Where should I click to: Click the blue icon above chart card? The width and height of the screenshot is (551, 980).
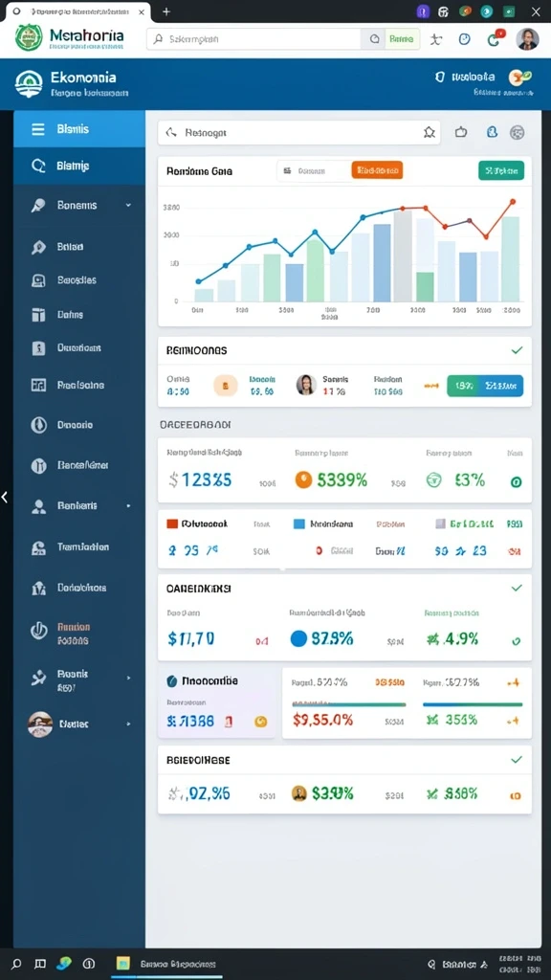[x=492, y=132]
